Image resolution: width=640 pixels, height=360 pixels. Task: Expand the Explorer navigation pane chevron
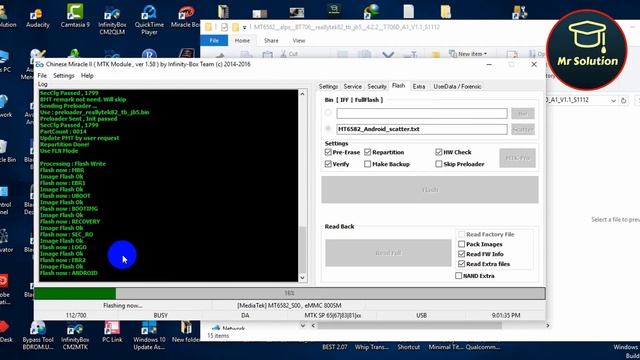(302, 325)
